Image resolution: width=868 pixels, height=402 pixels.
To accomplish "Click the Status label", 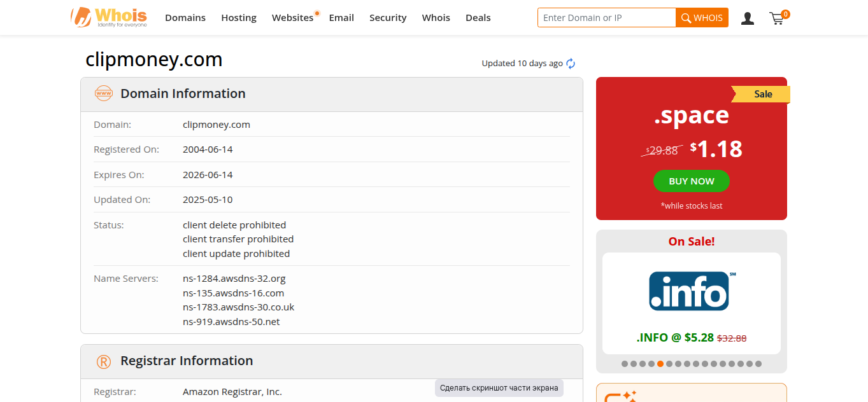I will pyautogui.click(x=108, y=225).
